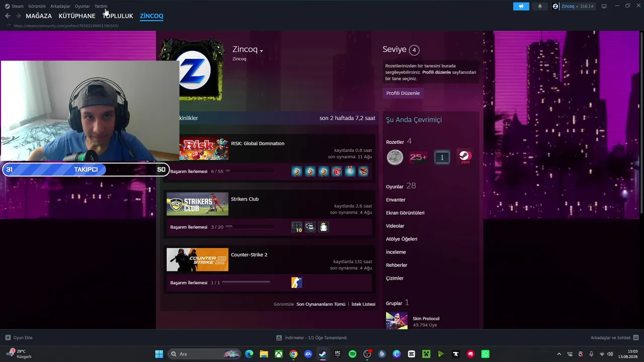Open the silver coin community badge
The height and width of the screenshot is (362, 644).
pyautogui.click(x=395, y=157)
